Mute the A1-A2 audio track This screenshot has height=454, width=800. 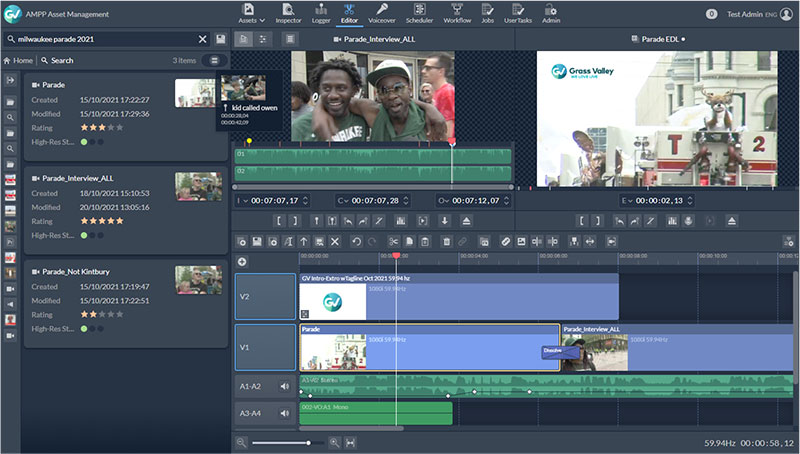(285, 386)
